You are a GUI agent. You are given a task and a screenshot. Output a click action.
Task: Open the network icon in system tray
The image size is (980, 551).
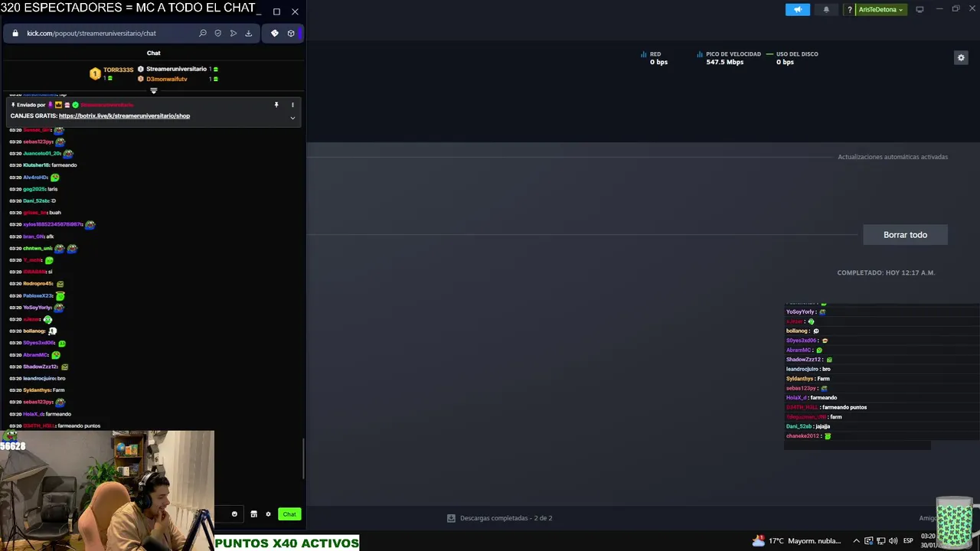click(880, 541)
